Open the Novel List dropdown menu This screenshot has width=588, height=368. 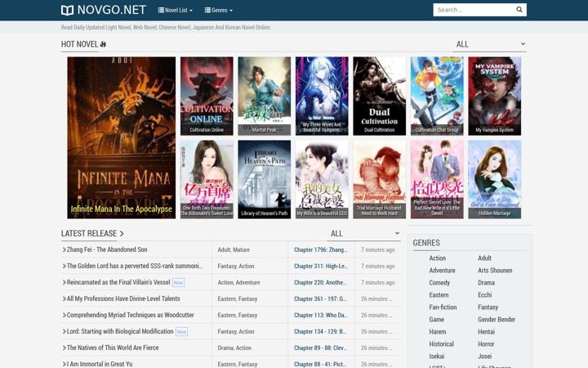tap(175, 10)
